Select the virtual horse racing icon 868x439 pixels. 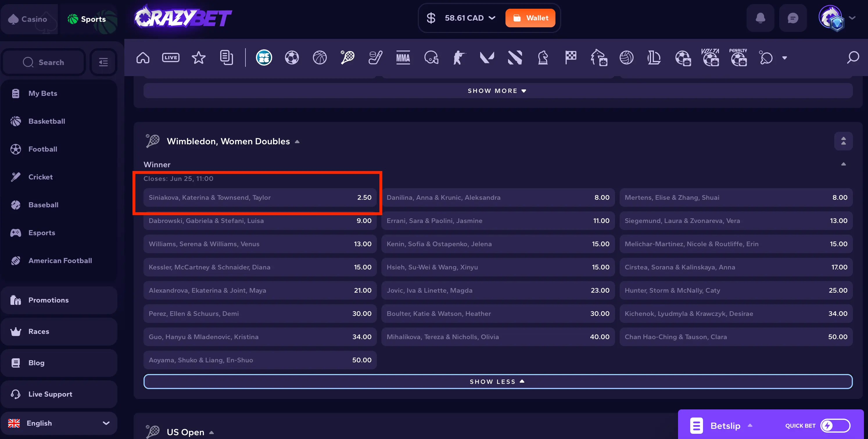(x=599, y=57)
